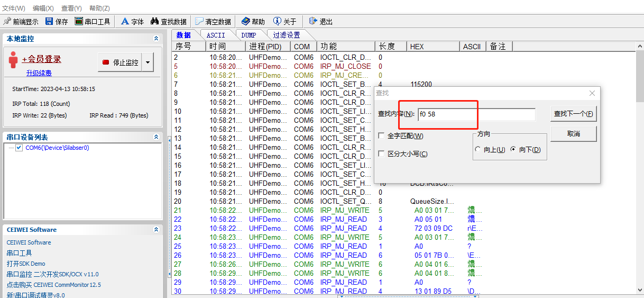
Task: Select row 2 IOCTL_CLR_D... entry
Action: 404,57
